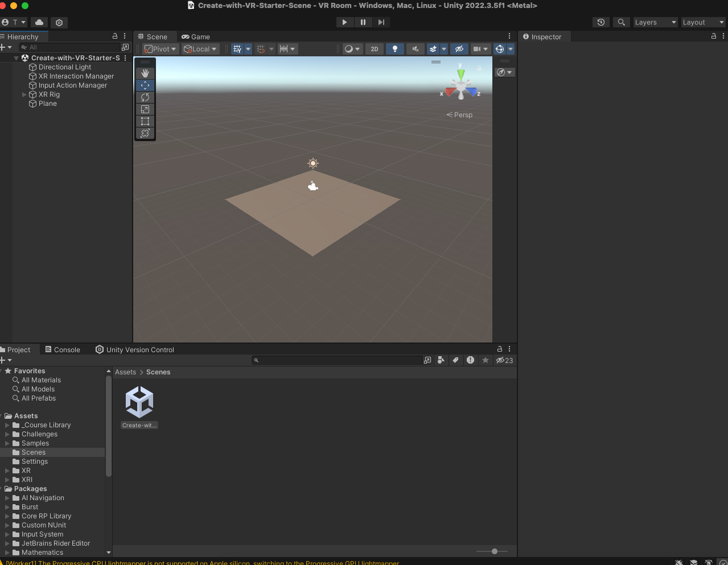728x565 pixels.
Task: Save search to Favorites star icon
Action: [486, 360]
